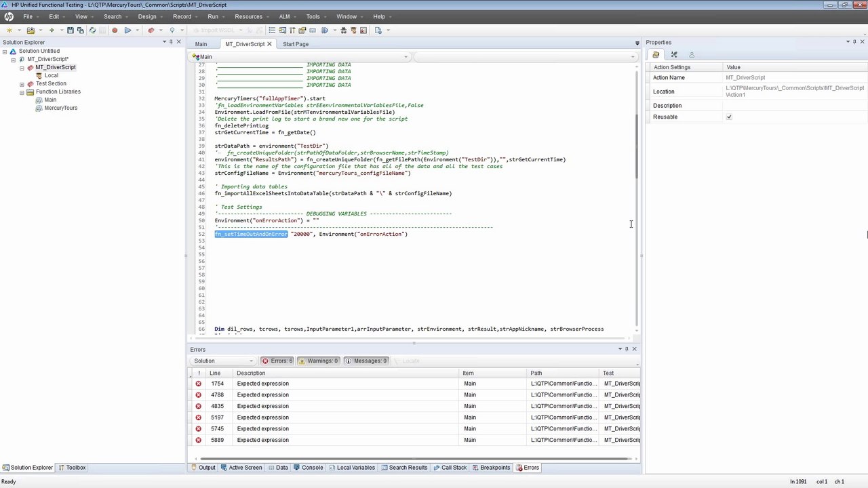The height and width of the screenshot is (488, 868).
Task: Click the Search Results tab
Action: 404,468
